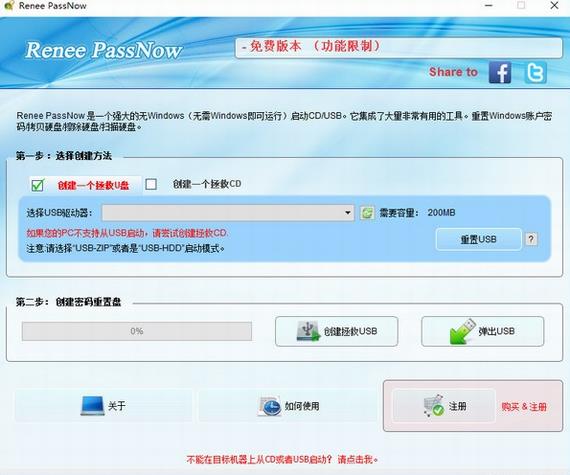Screen dimensions: 570x475
Task: Open the 关于 about button
Action: 104,406
